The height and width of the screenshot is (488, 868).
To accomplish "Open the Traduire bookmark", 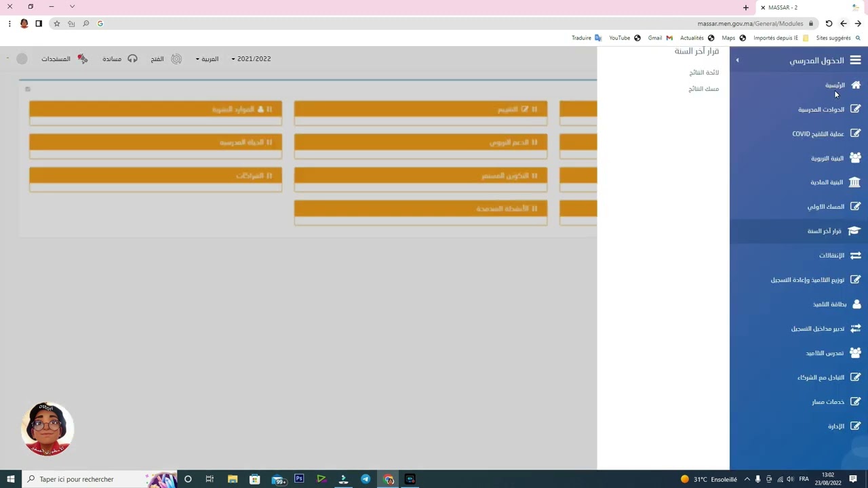I will (x=587, y=38).
